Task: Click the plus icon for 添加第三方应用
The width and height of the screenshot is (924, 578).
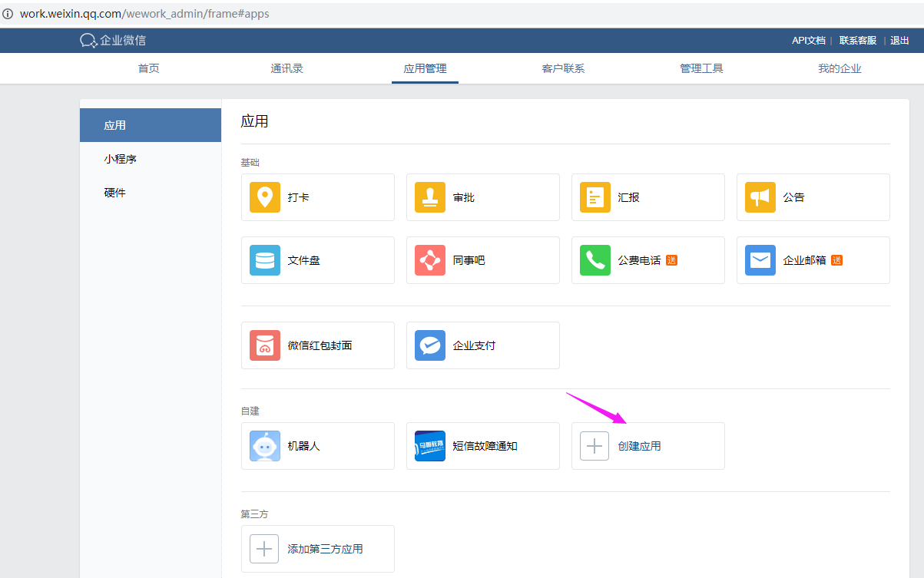Action: click(264, 549)
